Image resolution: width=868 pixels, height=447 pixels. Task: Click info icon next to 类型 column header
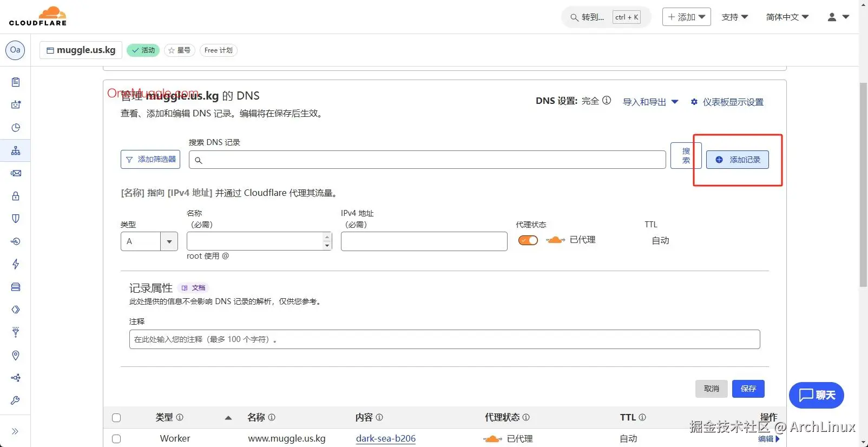180,417
